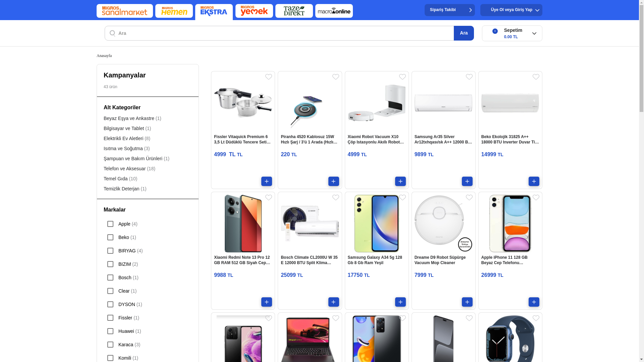Add Beko Ekolojik 31825 to cart

click(x=534, y=181)
